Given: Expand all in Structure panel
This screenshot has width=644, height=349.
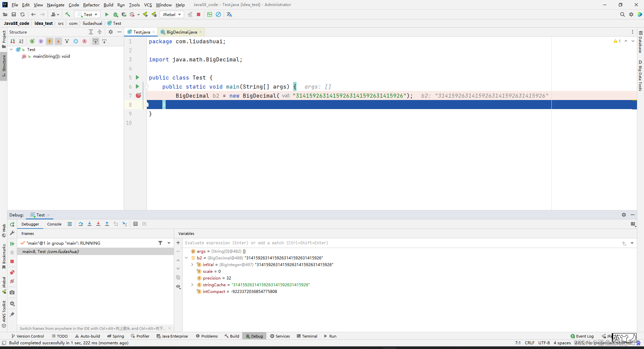Looking at the screenshot, I should [x=91, y=32].
